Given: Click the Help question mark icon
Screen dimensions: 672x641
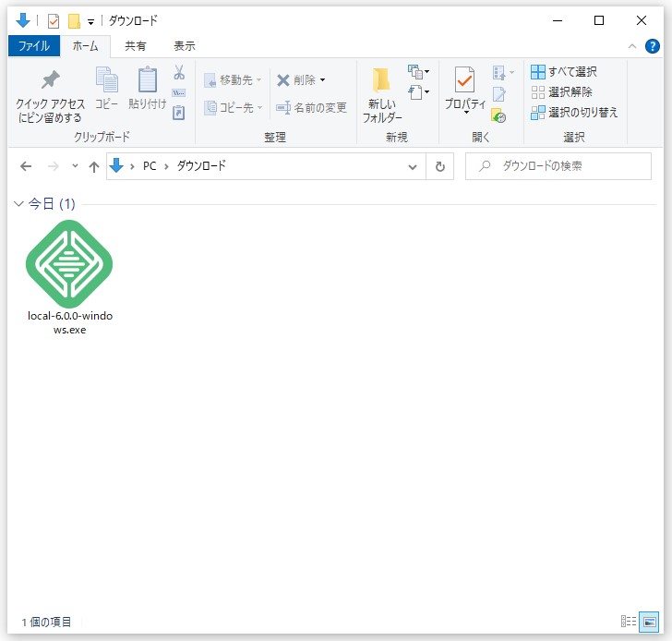Looking at the screenshot, I should coord(653,46).
